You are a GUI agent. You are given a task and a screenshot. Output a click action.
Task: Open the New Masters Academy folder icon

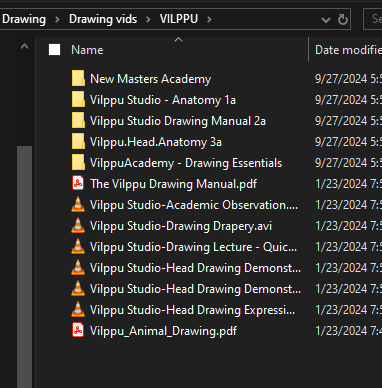(x=78, y=79)
